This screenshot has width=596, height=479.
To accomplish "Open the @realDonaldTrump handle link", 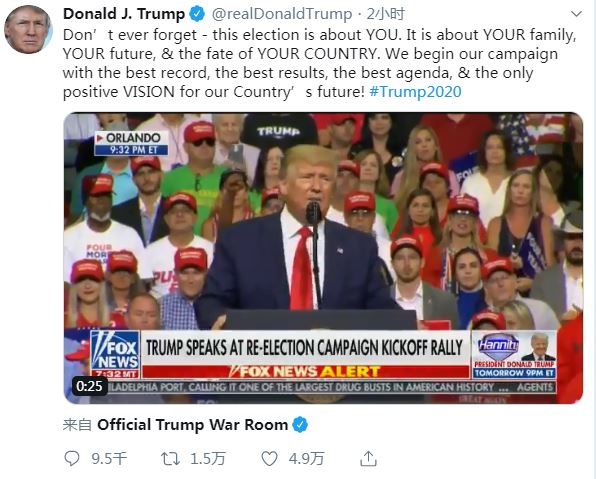I will tap(282, 14).
